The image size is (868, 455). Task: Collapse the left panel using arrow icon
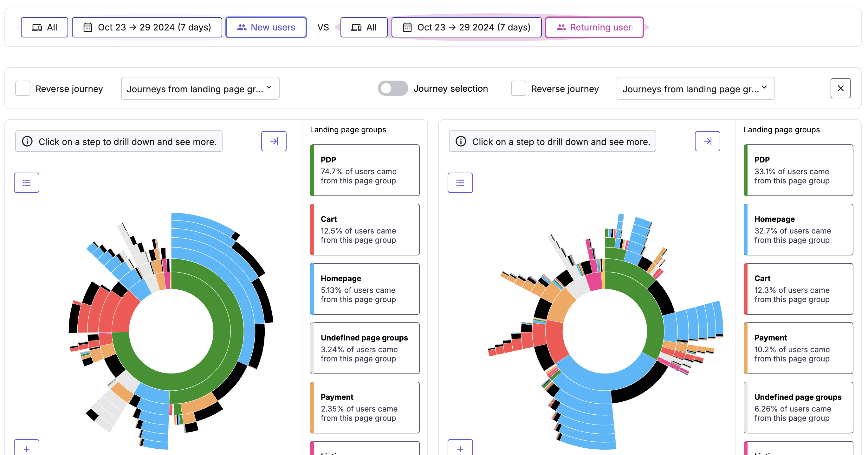pyautogui.click(x=274, y=141)
